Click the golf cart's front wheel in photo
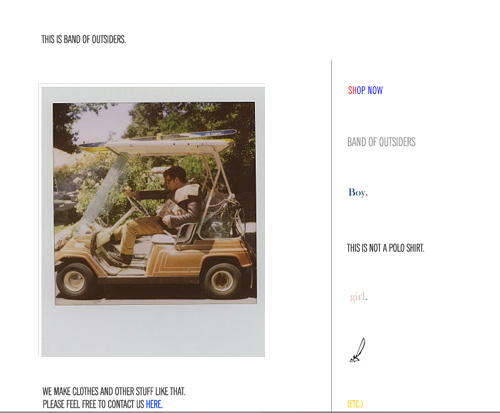 [x=75, y=280]
